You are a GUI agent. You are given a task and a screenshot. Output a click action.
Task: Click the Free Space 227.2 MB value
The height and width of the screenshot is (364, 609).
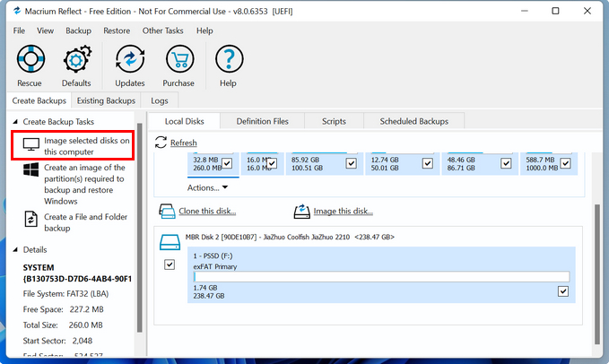coord(87,309)
